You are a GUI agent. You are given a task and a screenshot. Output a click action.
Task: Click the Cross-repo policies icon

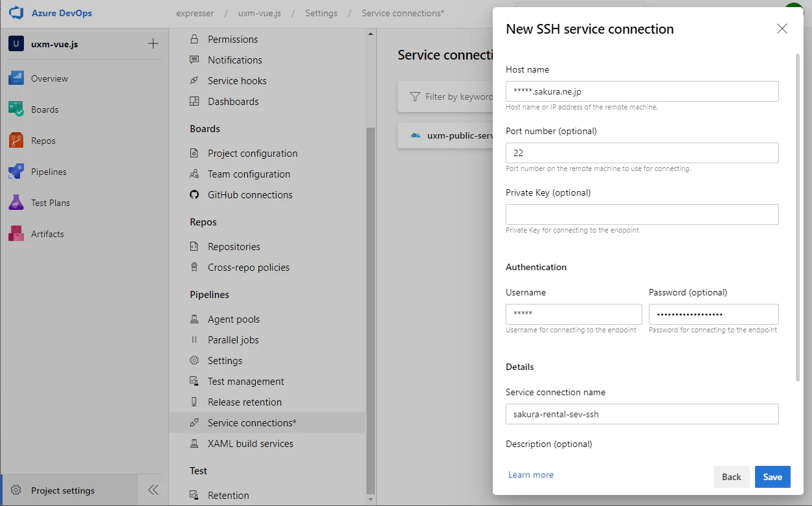194,268
